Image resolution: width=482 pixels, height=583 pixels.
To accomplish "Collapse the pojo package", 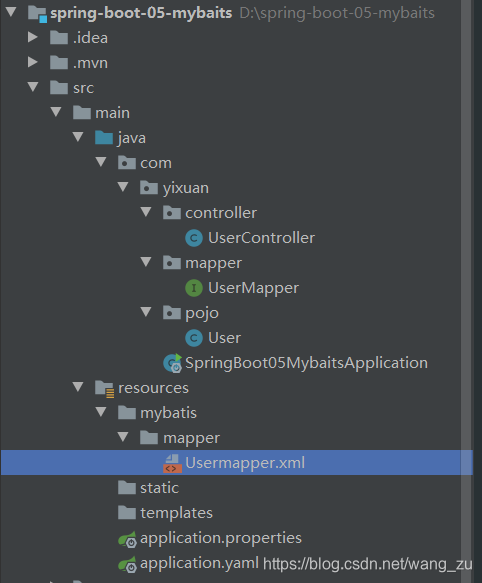I will click(x=146, y=312).
